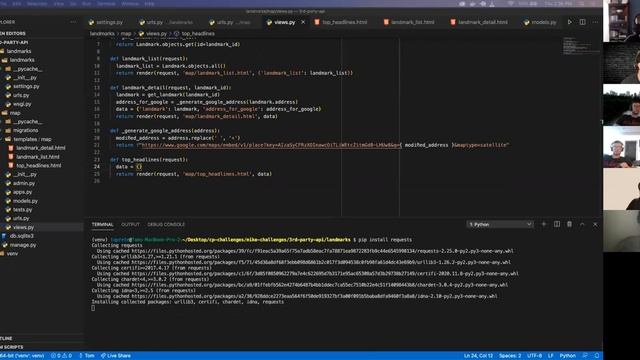Create a new terminal with plus icon
Viewport: 640px width, 360px height.
[544, 224]
